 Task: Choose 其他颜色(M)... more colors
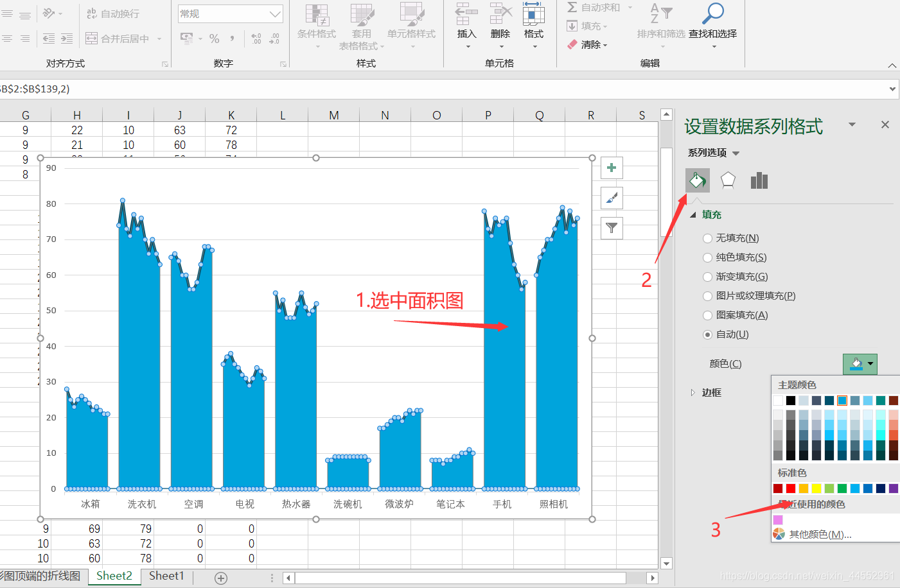coord(820,535)
